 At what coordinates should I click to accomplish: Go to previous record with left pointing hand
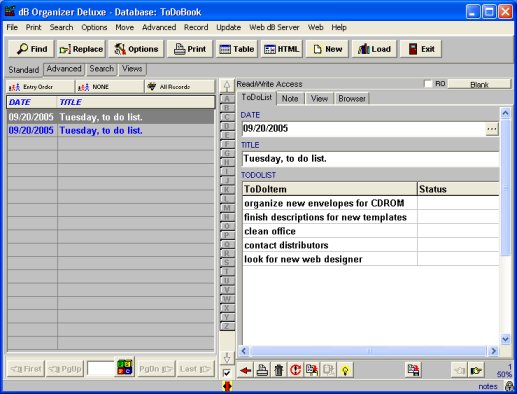pyautogui.click(x=459, y=370)
